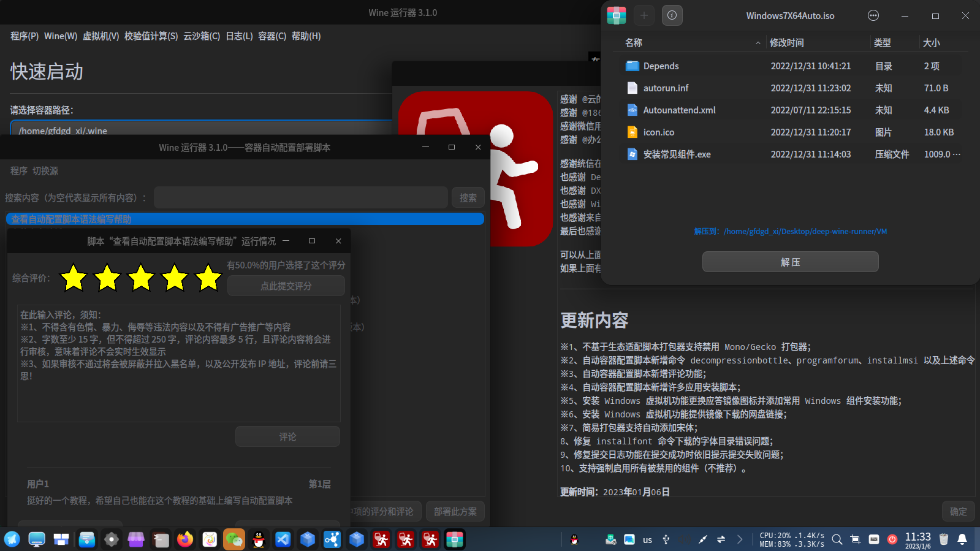Click the red power button in tray
This screenshot has width=980, height=551.
click(x=892, y=539)
